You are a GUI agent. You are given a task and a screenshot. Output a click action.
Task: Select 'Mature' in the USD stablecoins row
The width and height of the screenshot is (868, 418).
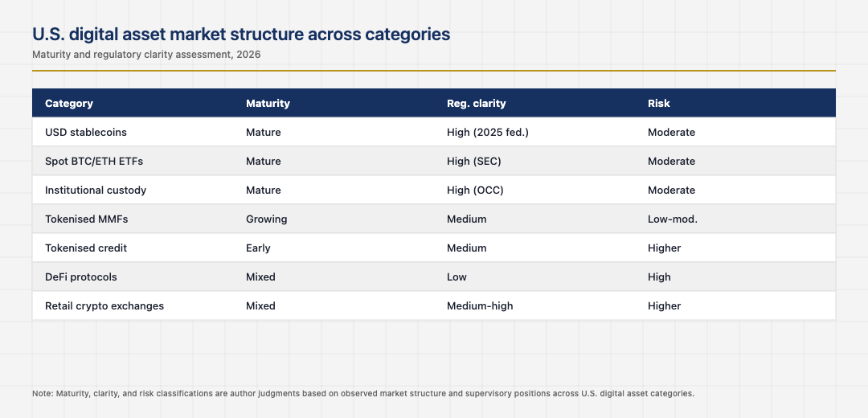263,133
